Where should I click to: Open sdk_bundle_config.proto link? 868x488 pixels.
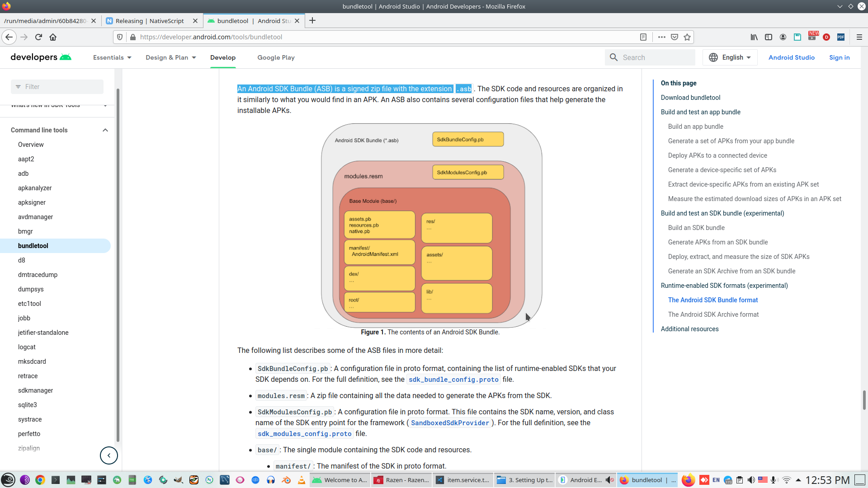click(453, 380)
